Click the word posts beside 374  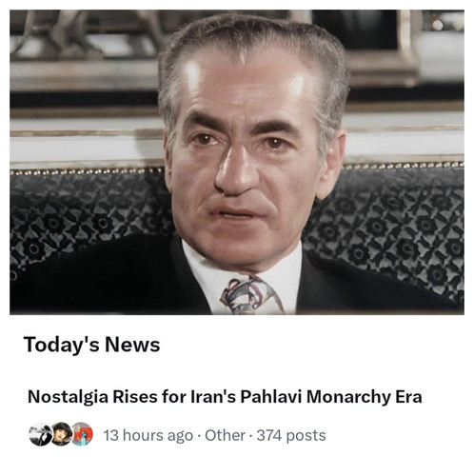(x=306, y=436)
